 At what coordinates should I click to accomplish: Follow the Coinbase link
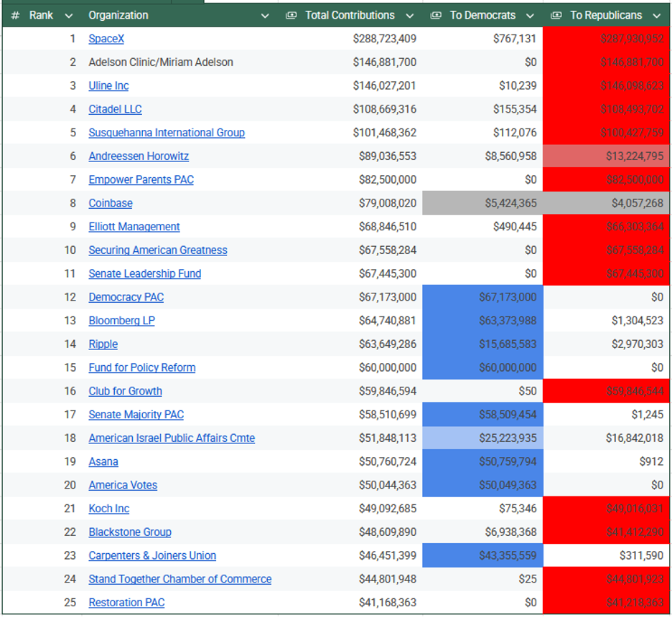111,203
